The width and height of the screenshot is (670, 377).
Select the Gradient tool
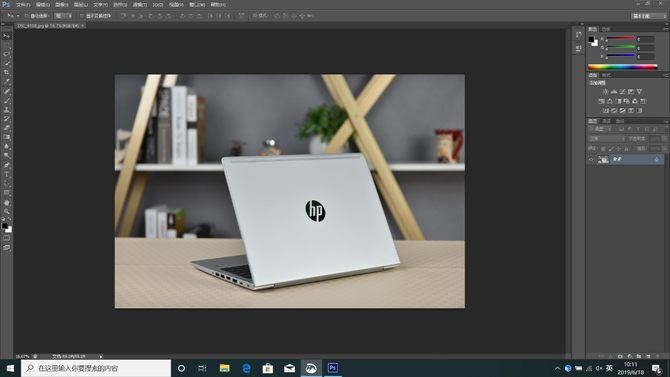(x=6, y=137)
